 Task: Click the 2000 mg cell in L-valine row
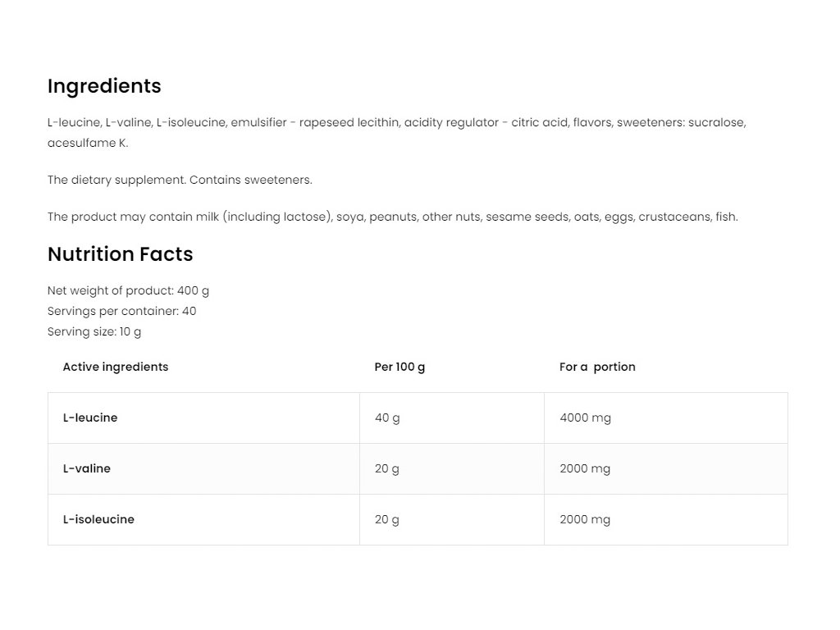(585, 469)
